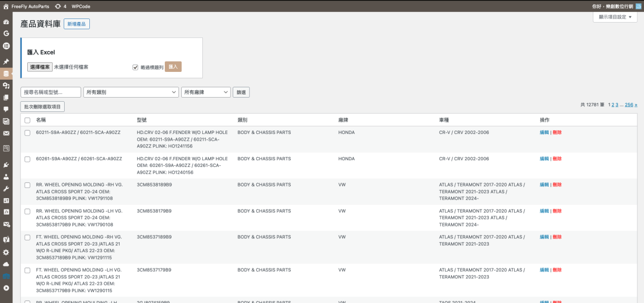The width and height of the screenshot is (644, 303).
Task: Open Posts via the pushpin icon
Action: (6, 61)
